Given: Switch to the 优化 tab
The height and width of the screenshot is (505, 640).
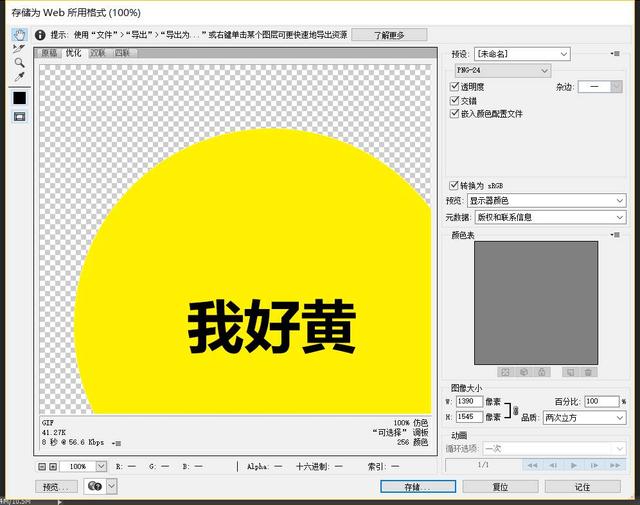Looking at the screenshot, I should click(74, 53).
